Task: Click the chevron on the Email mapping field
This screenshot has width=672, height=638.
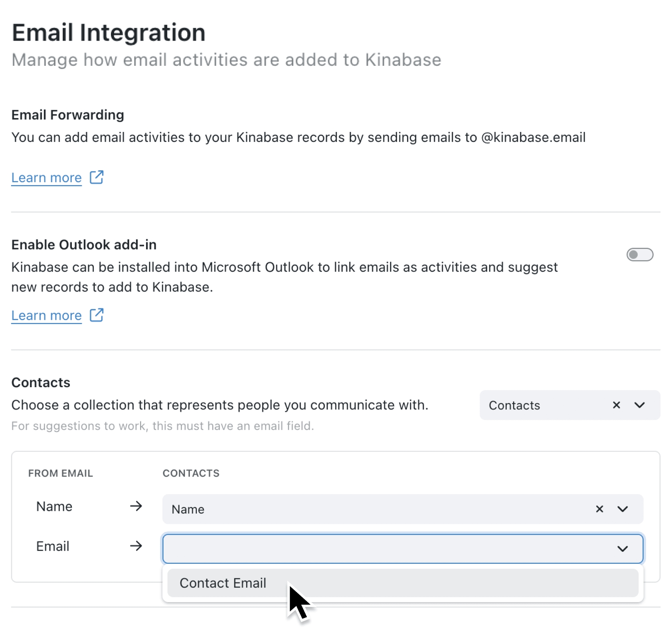Action: point(623,549)
